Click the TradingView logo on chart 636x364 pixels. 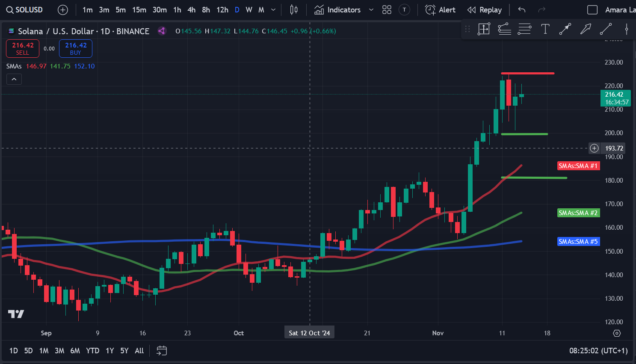coord(16,314)
